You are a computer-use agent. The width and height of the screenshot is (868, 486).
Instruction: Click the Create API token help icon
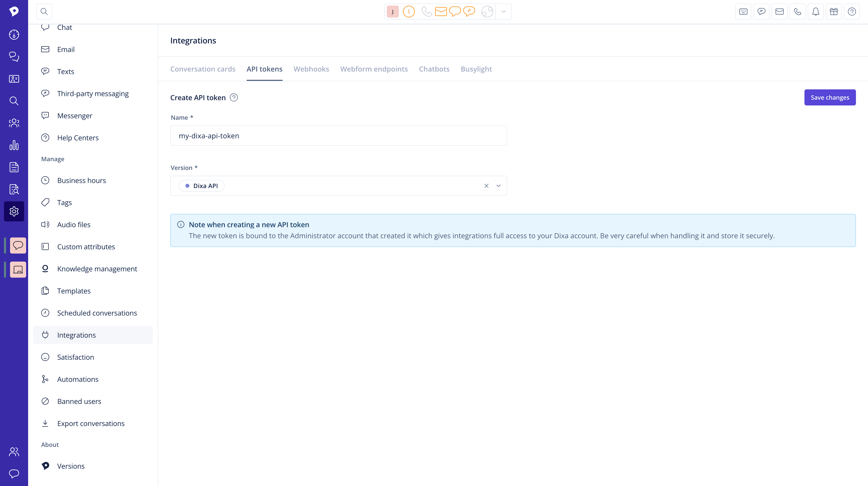click(234, 98)
